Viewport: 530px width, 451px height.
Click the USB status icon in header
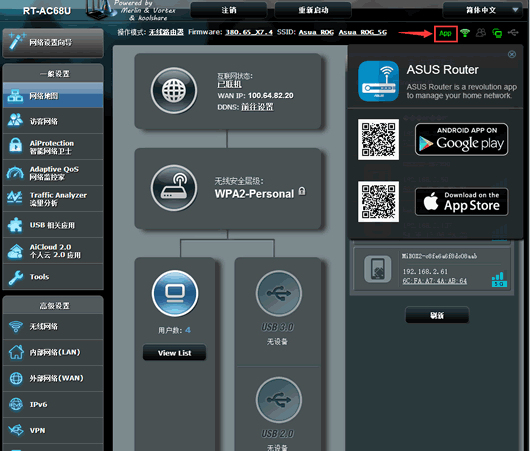click(513, 32)
